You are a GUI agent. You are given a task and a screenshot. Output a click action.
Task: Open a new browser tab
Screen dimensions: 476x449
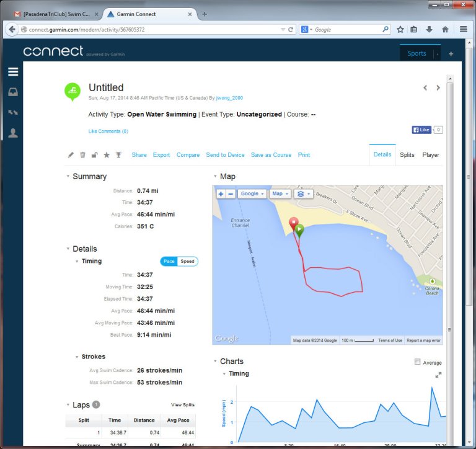pos(205,14)
